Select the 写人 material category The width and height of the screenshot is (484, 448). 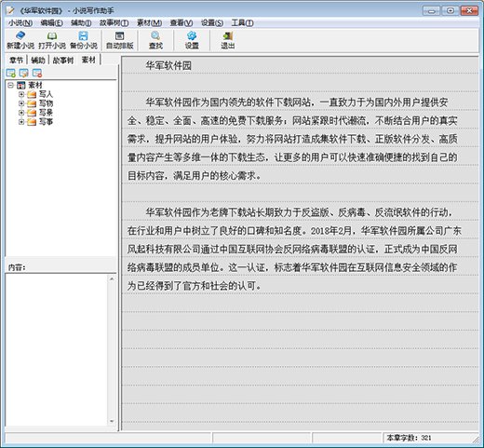coord(46,94)
